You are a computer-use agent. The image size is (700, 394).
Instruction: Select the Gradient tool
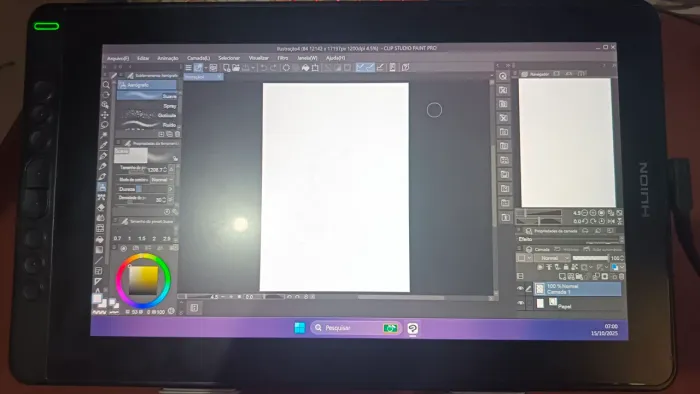click(99, 249)
